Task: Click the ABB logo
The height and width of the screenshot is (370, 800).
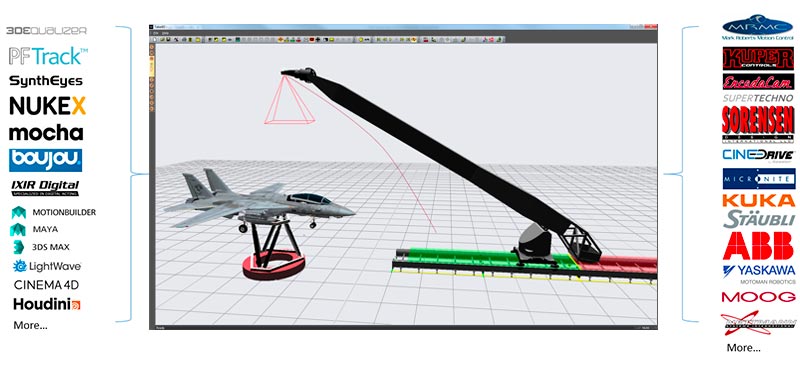Action: [x=759, y=246]
